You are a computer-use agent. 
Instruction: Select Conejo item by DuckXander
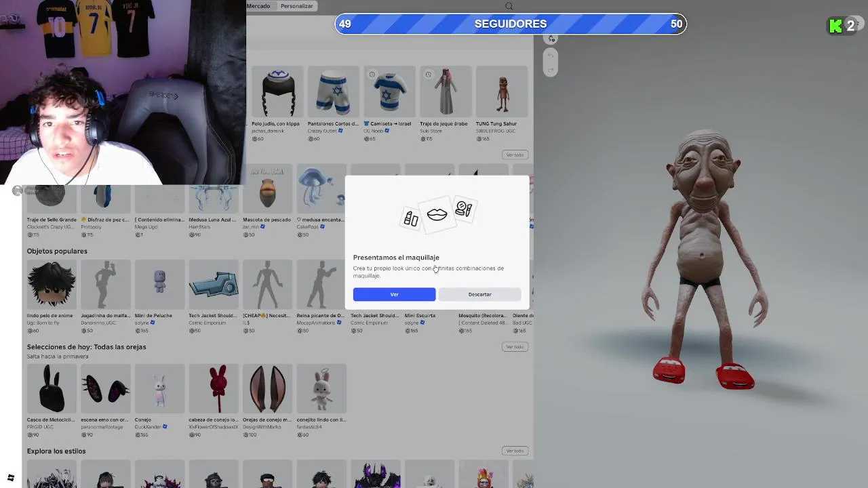pyautogui.click(x=159, y=388)
